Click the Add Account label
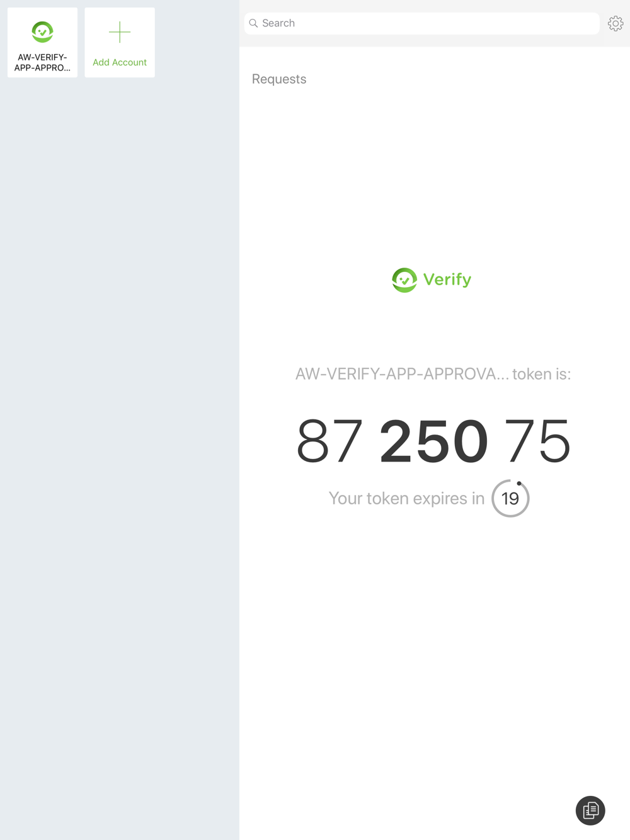 120,62
